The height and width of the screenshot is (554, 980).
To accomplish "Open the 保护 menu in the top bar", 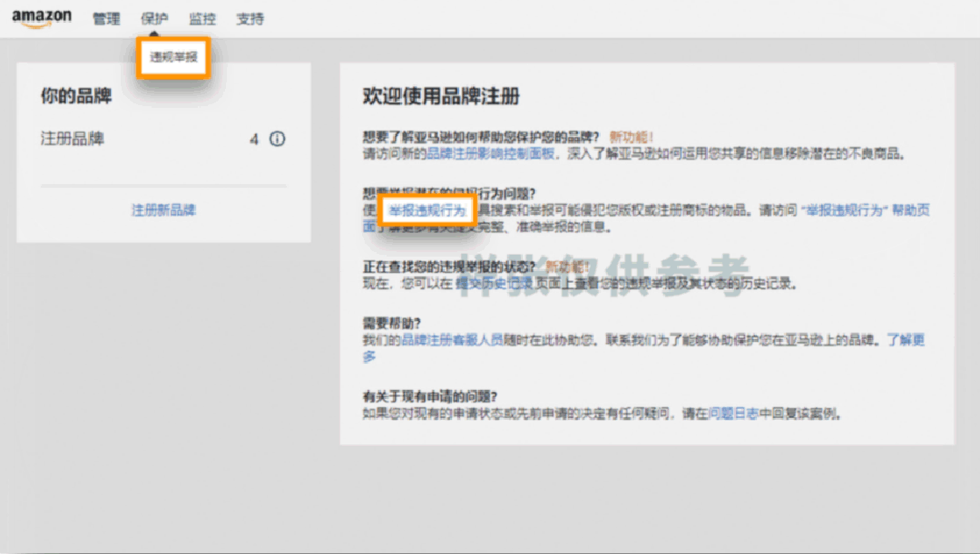I will pyautogui.click(x=154, y=19).
